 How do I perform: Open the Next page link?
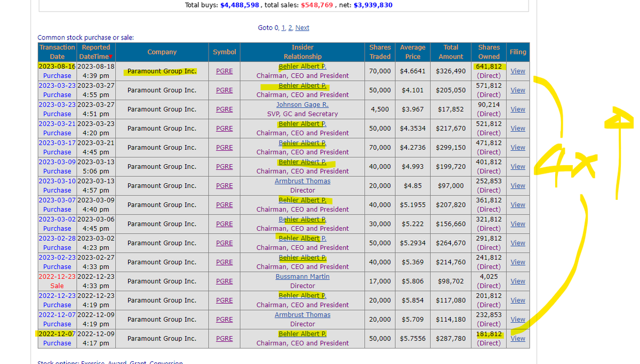[302, 28]
